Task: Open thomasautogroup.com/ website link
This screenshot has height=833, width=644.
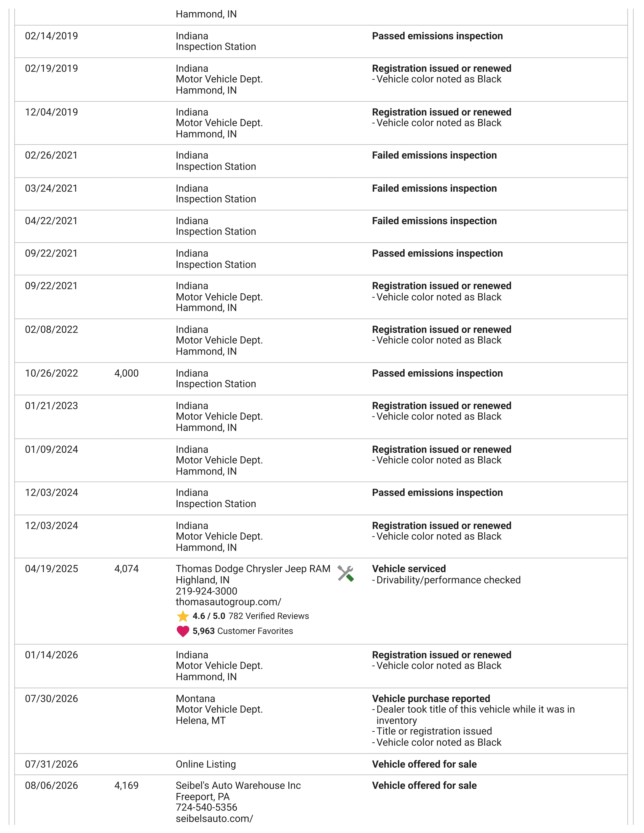Action: click(x=228, y=602)
